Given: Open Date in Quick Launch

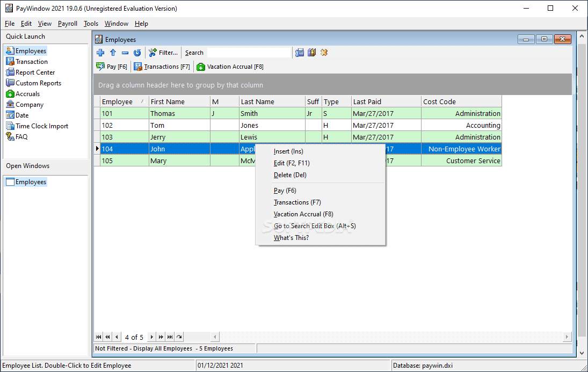Looking at the screenshot, I should point(17,115).
